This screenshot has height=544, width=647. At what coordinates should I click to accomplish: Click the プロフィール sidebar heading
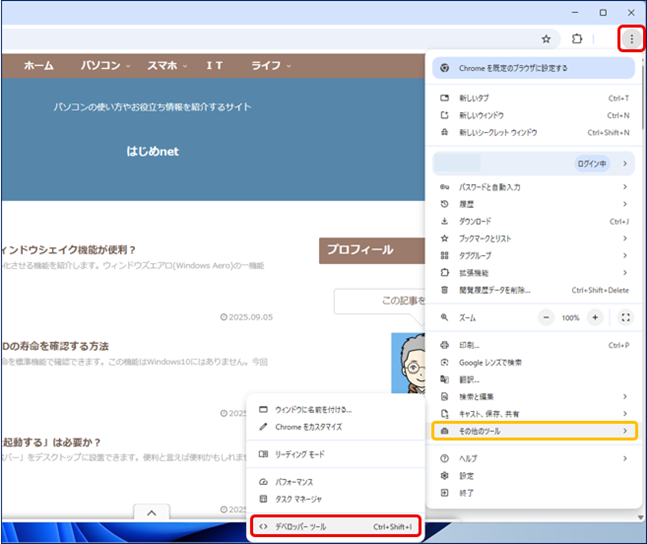[x=360, y=250]
